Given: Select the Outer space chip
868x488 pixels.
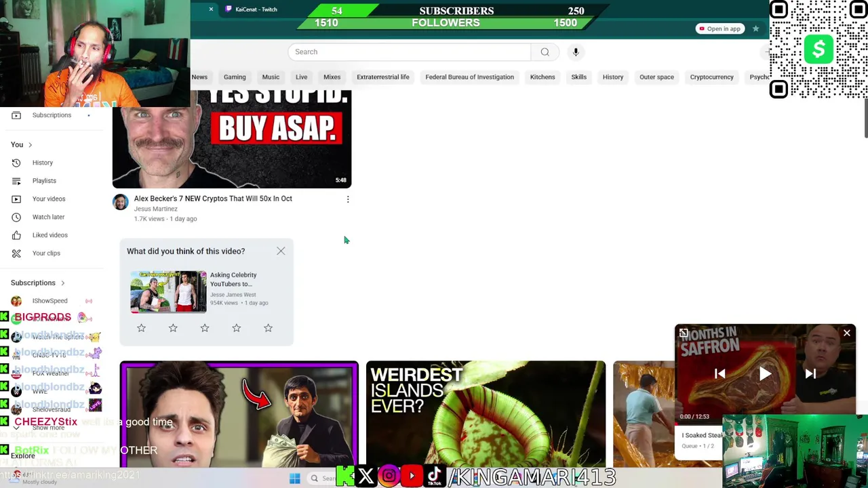Looking at the screenshot, I should (x=656, y=77).
